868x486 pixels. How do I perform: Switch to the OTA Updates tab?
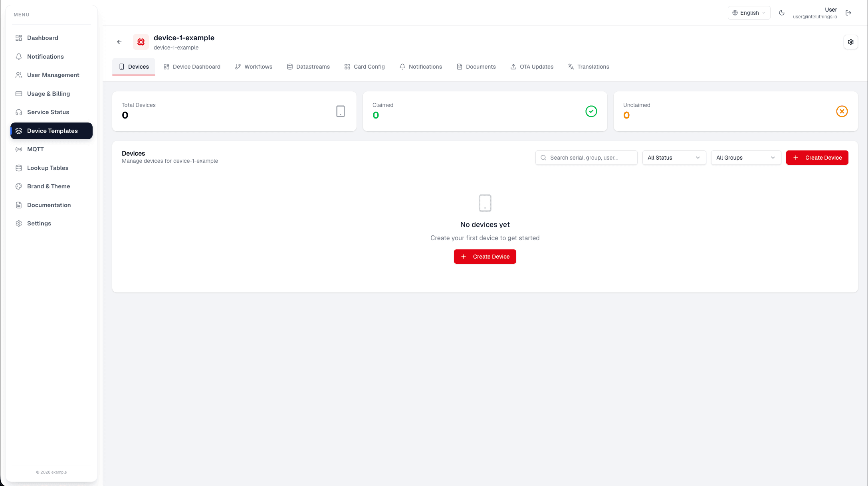pyautogui.click(x=532, y=67)
